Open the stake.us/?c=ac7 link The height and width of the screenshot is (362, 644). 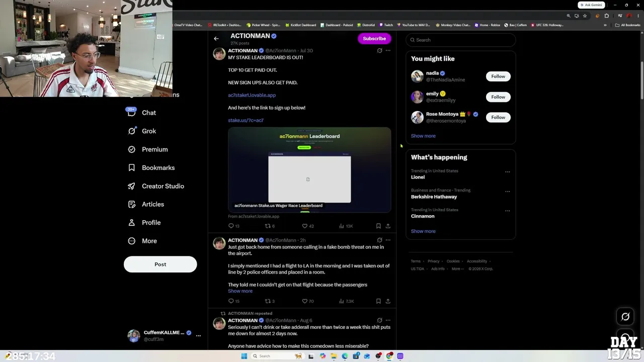(x=246, y=120)
